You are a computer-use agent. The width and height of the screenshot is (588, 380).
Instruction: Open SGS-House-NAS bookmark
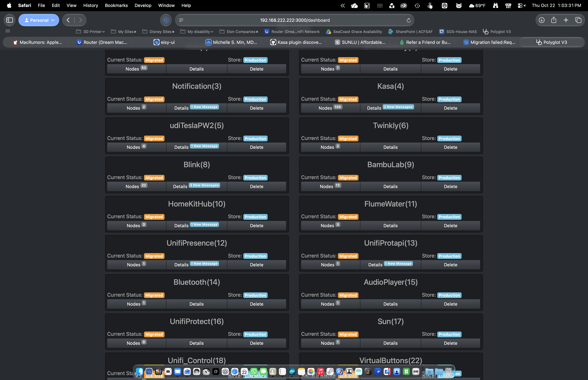458,32
